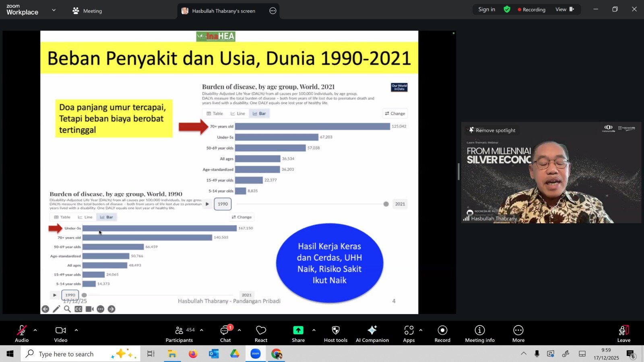Expand audio options arrow next to Audio
This screenshot has width=644, height=362.
[35, 330]
